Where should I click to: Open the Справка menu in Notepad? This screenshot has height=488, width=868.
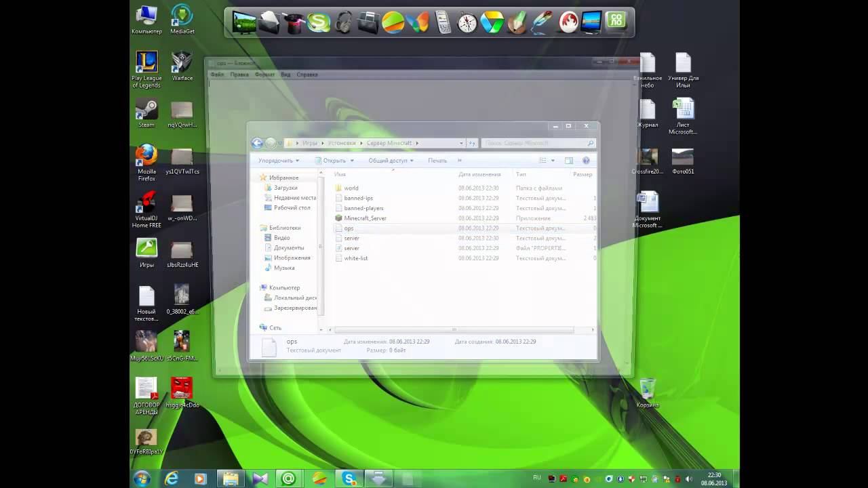click(307, 75)
